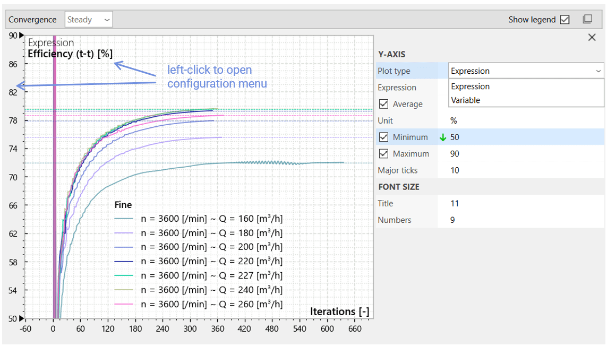Click the Y-AXIS section header

click(392, 54)
